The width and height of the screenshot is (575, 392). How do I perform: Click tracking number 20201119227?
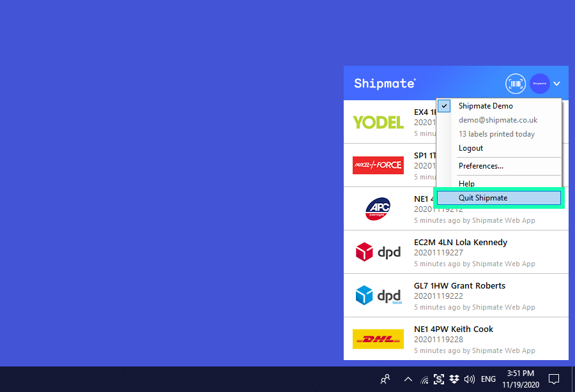(438, 253)
